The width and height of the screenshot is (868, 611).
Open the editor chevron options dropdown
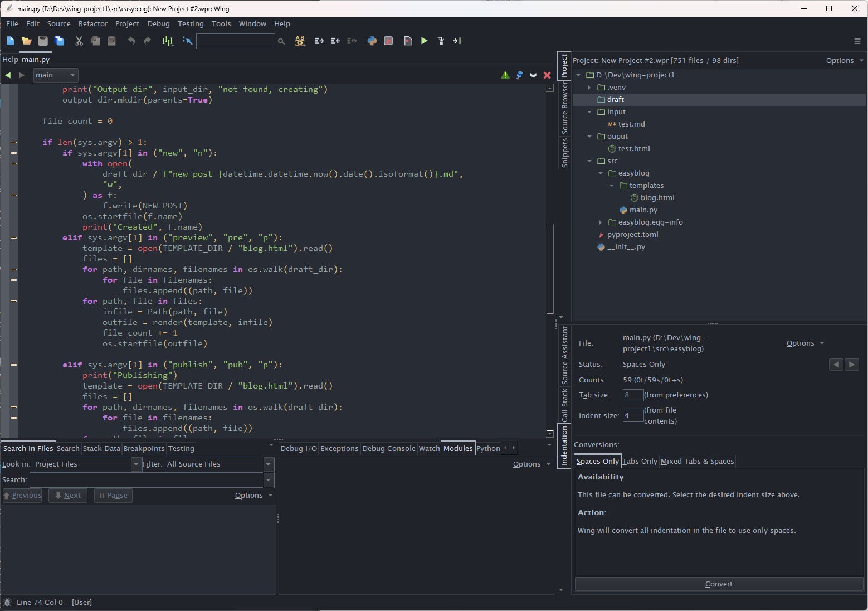click(x=533, y=75)
